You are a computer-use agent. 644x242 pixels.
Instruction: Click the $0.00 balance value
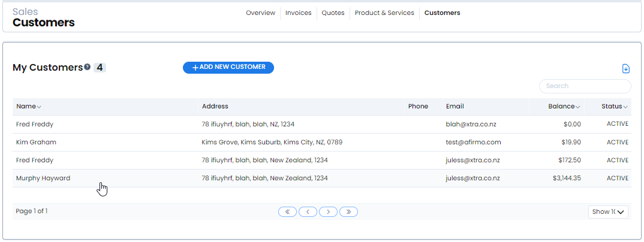573,124
